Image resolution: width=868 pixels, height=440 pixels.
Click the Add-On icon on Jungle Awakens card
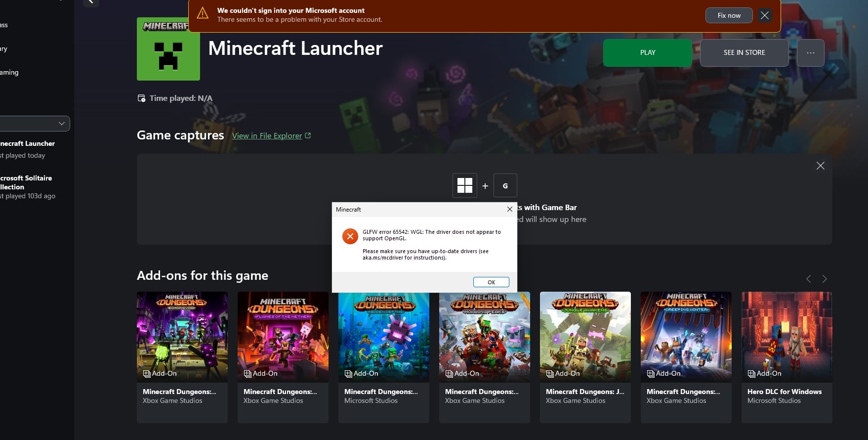[x=550, y=374]
